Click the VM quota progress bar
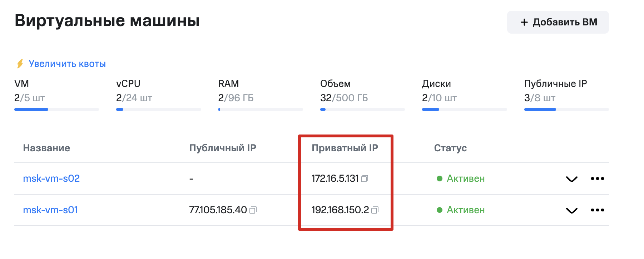This screenshot has width=644, height=259. click(x=56, y=109)
